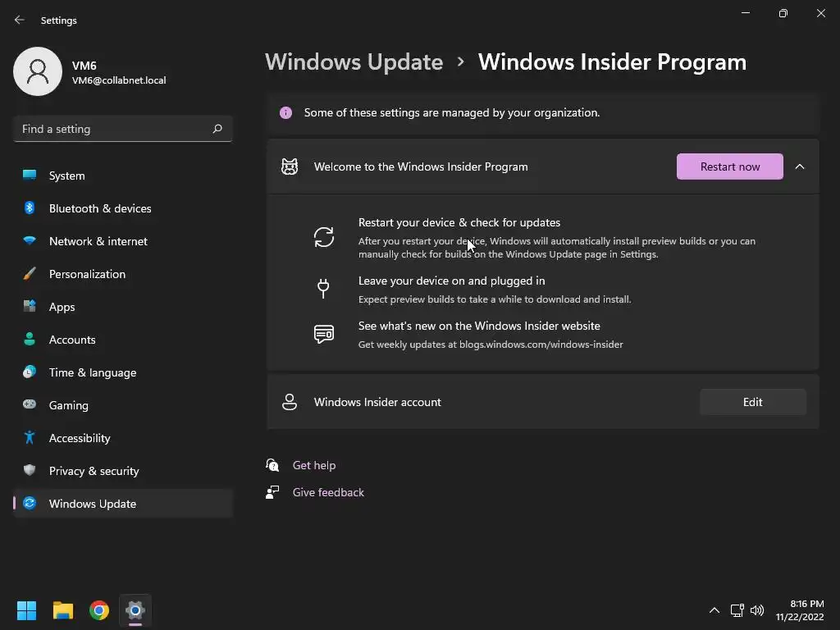
Task: Click the Gaming controller icon
Action: [x=30, y=405]
